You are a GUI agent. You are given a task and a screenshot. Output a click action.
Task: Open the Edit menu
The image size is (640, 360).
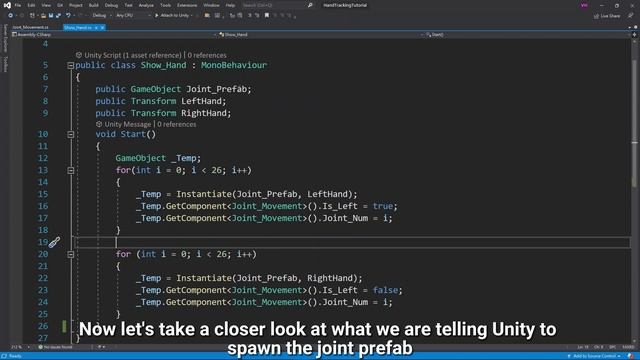31,5
